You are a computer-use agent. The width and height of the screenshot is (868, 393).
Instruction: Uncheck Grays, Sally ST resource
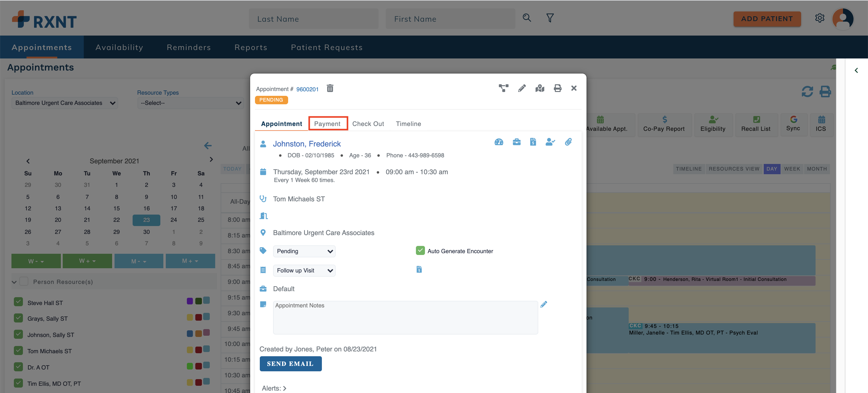click(x=18, y=318)
